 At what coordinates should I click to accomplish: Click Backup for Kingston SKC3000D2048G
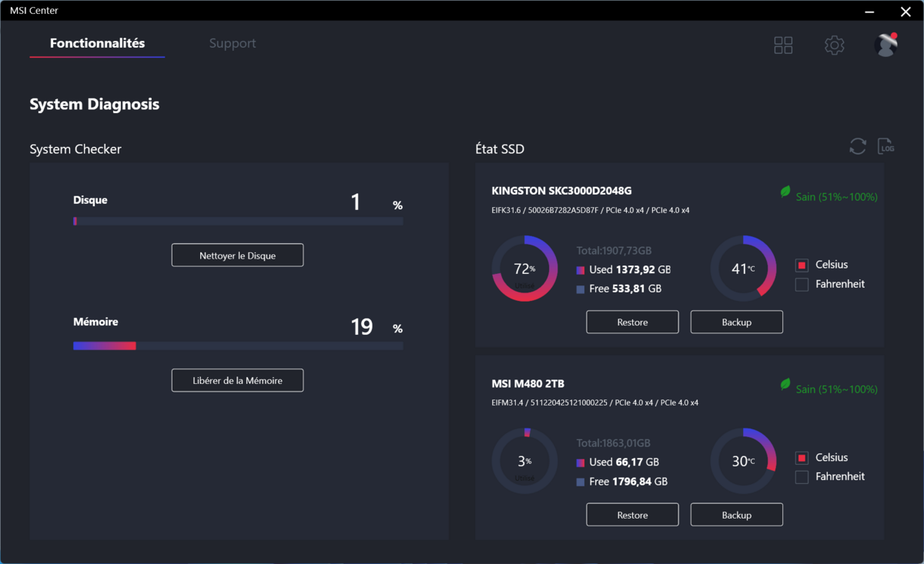pyautogui.click(x=737, y=322)
